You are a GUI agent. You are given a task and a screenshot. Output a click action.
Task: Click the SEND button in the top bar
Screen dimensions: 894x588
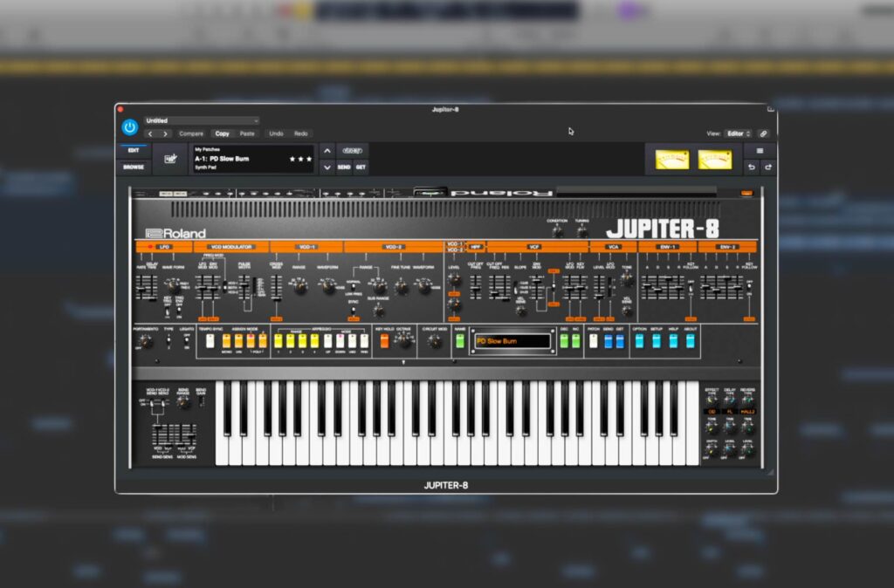point(344,168)
